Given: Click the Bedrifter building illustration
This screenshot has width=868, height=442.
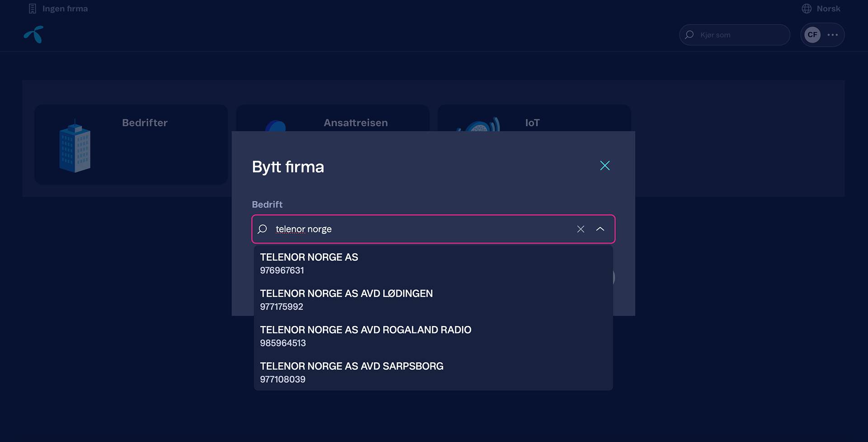Looking at the screenshot, I should (75, 146).
